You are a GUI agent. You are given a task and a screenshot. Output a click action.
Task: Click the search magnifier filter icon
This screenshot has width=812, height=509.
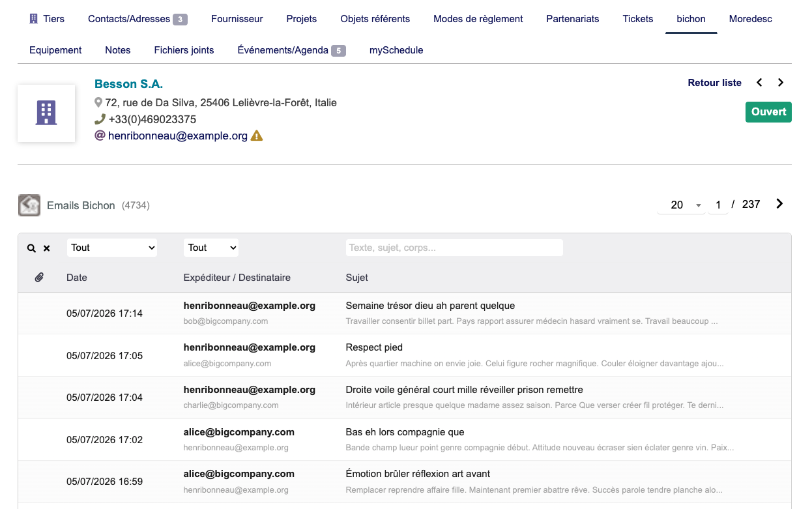pos(31,248)
